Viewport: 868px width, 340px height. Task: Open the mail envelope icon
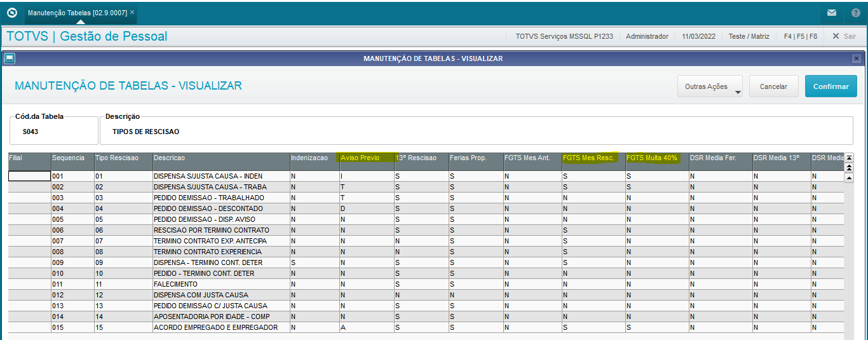[x=831, y=13]
